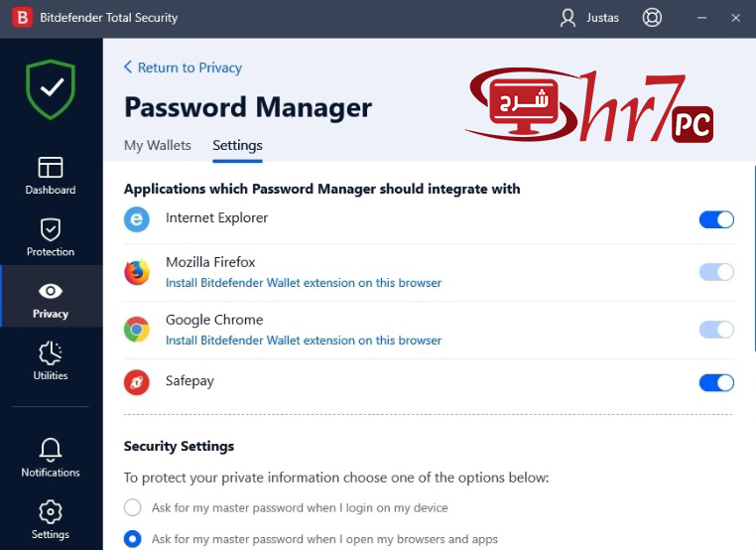The height and width of the screenshot is (550, 756).
Task: Close the Bitdefender Total Security window
Action: (736, 18)
